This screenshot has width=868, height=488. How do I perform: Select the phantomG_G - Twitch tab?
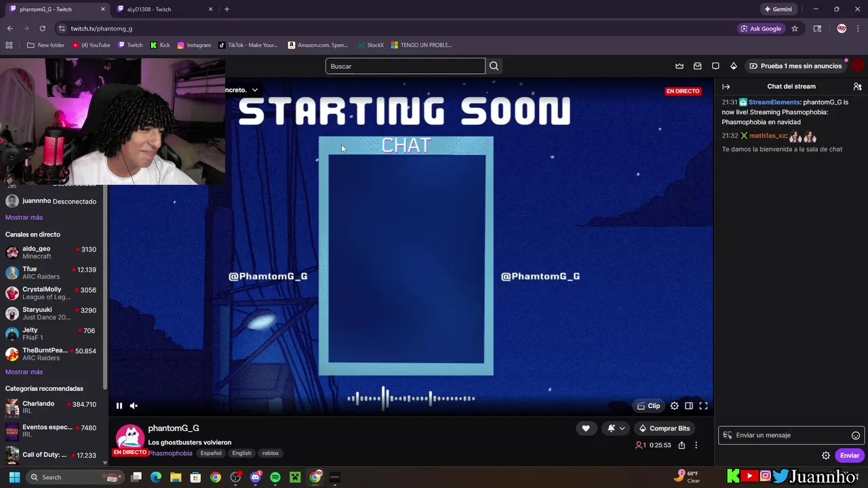point(57,9)
